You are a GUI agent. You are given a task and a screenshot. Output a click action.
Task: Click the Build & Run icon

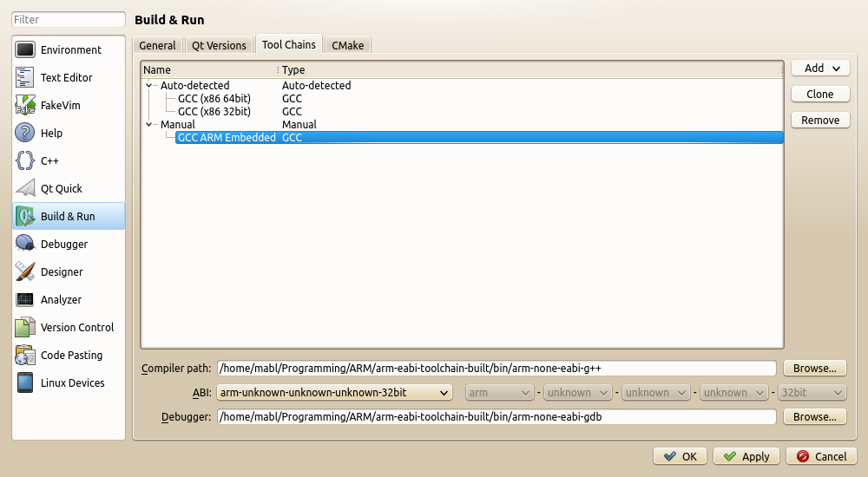click(x=25, y=216)
